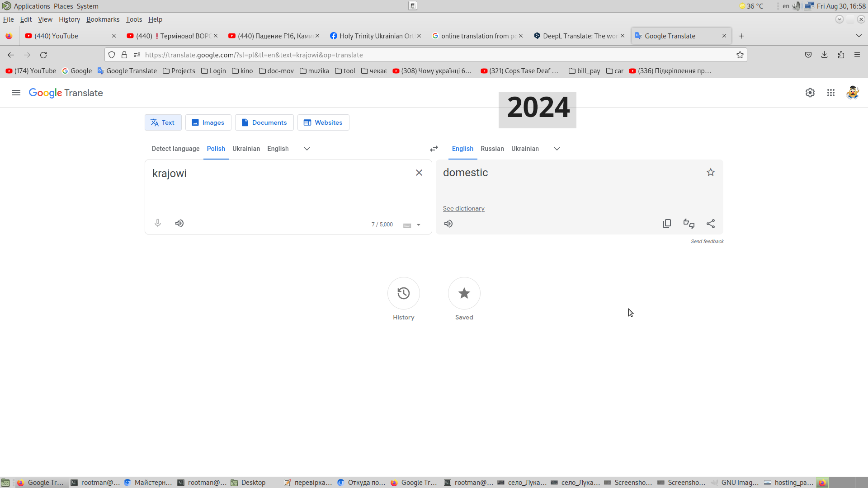Viewport: 868px width, 488px height.
Task: Swap source and target languages
Action: pos(434,149)
